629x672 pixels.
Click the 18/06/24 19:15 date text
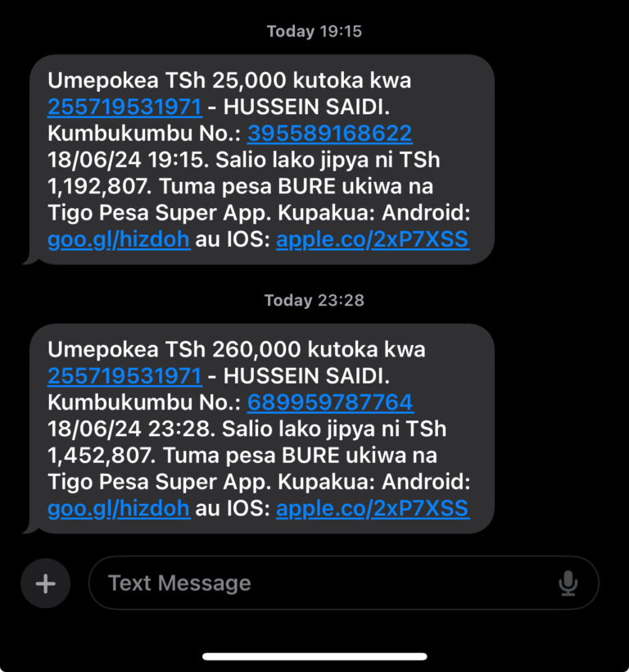[x=128, y=160]
